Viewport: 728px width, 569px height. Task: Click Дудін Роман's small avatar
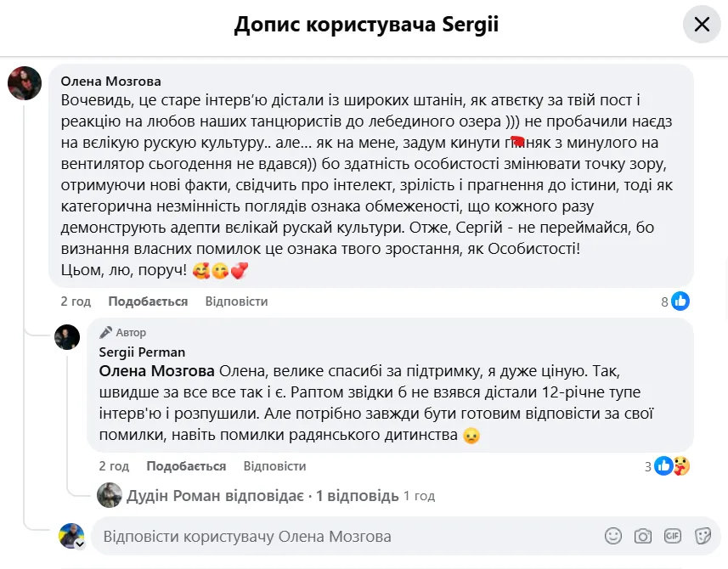click(x=109, y=495)
